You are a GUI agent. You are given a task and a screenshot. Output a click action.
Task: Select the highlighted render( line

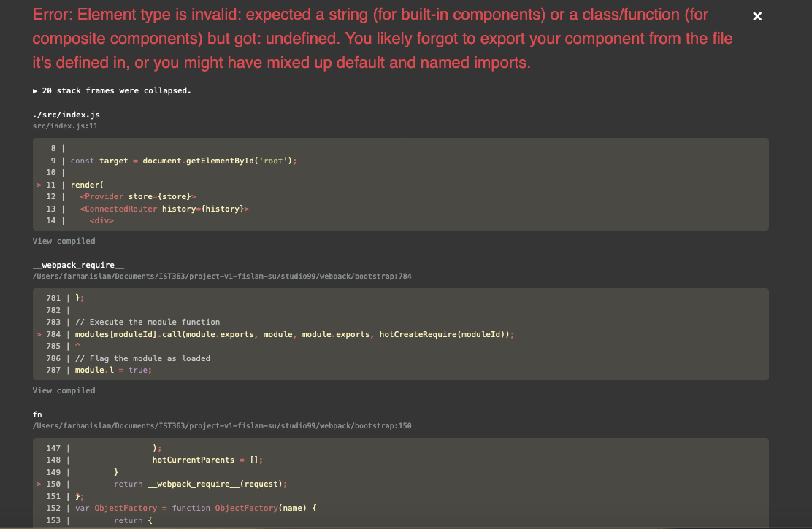coord(86,185)
